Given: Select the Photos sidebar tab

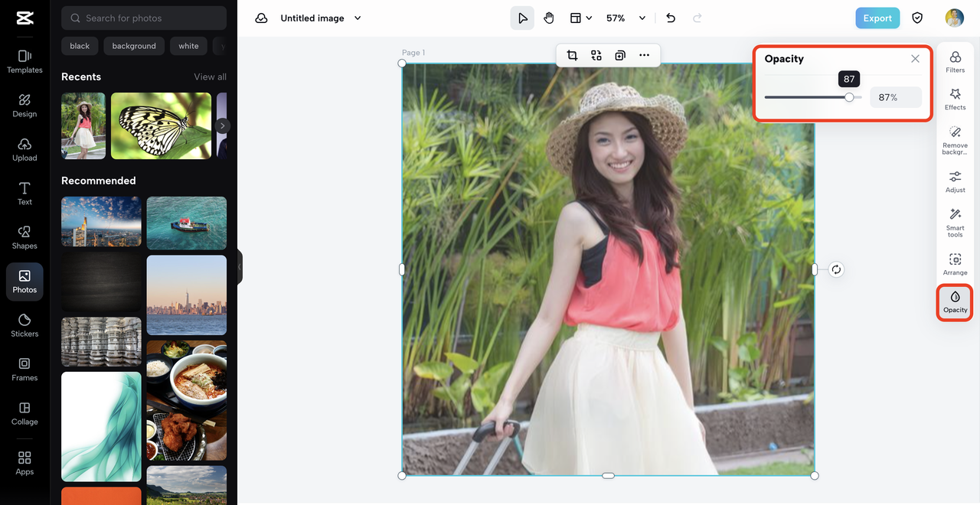Looking at the screenshot, I should 24,282.
